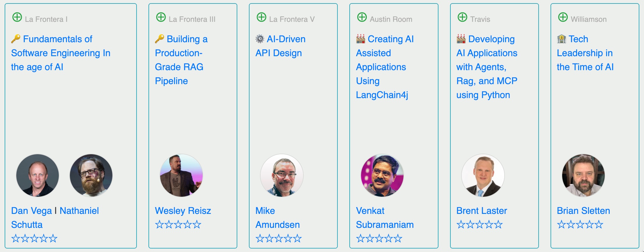Click Mike Amundsen's profile photo
The width and height of the screenshot is (644, 252).
282,175
